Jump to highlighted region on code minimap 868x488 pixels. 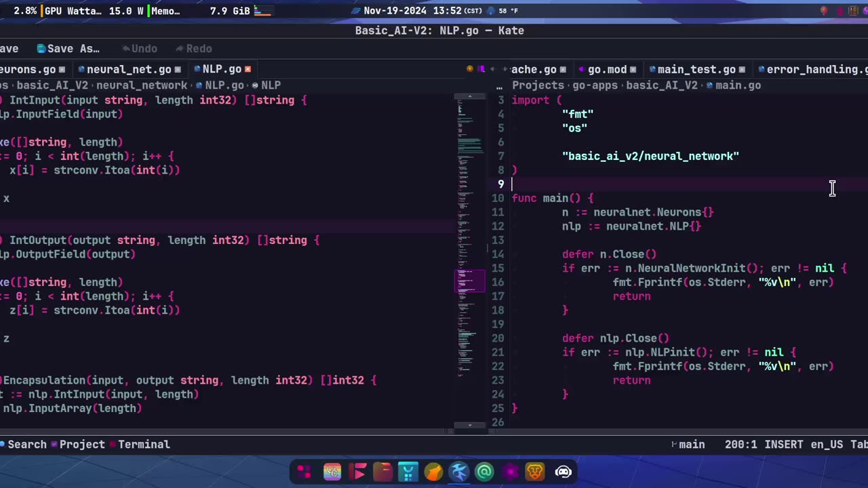(469, 281)
